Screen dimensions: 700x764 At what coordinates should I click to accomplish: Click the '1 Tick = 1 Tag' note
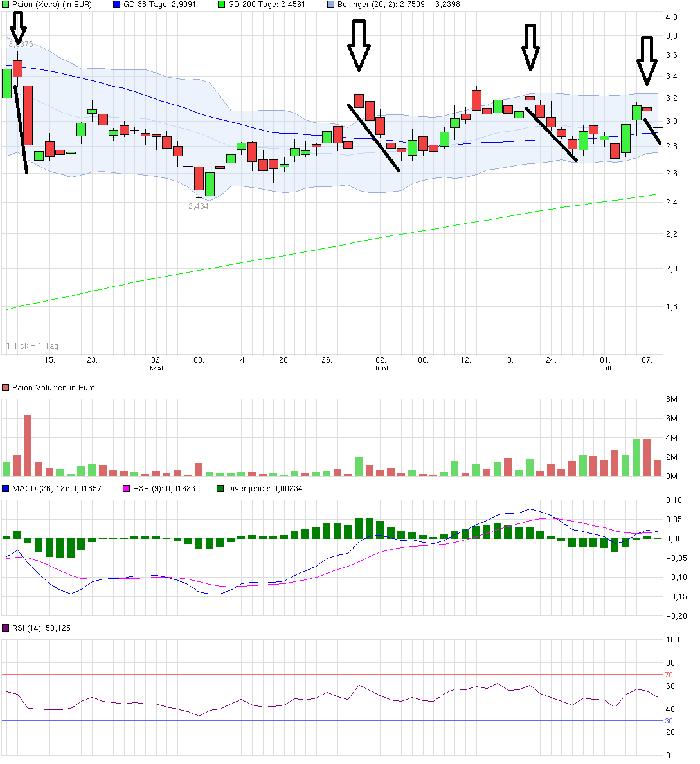coord(32,346)
